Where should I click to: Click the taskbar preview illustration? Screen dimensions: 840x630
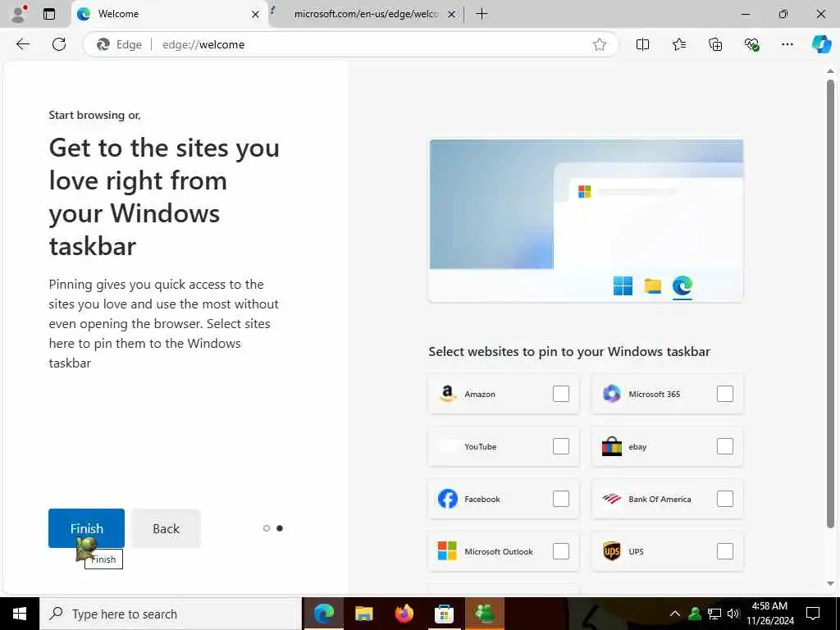586,221
